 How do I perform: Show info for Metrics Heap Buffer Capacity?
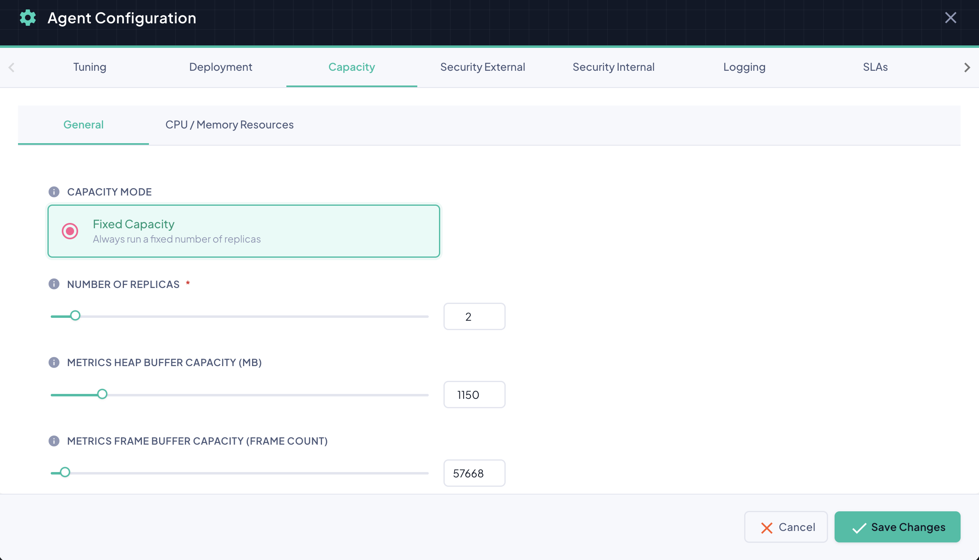tap(54, 362)
